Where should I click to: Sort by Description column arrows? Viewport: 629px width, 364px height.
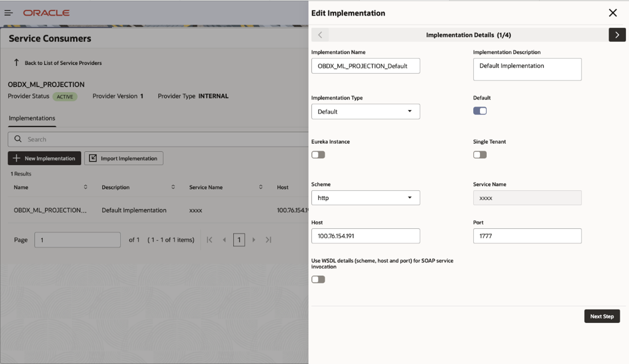[x=173, y=187]
